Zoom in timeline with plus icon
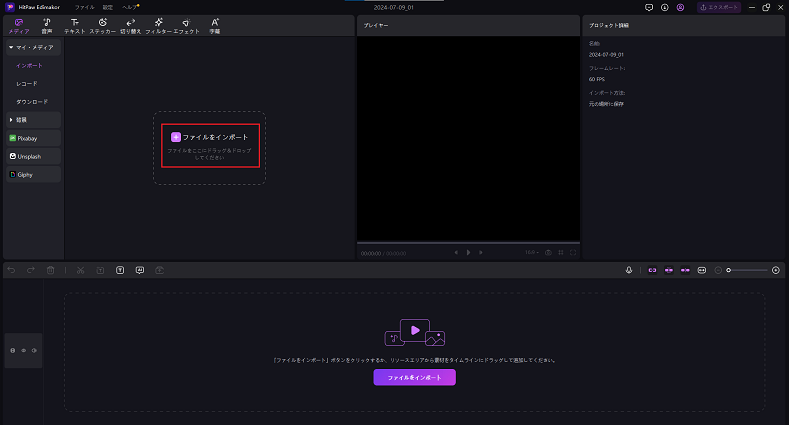 [776, 271]
